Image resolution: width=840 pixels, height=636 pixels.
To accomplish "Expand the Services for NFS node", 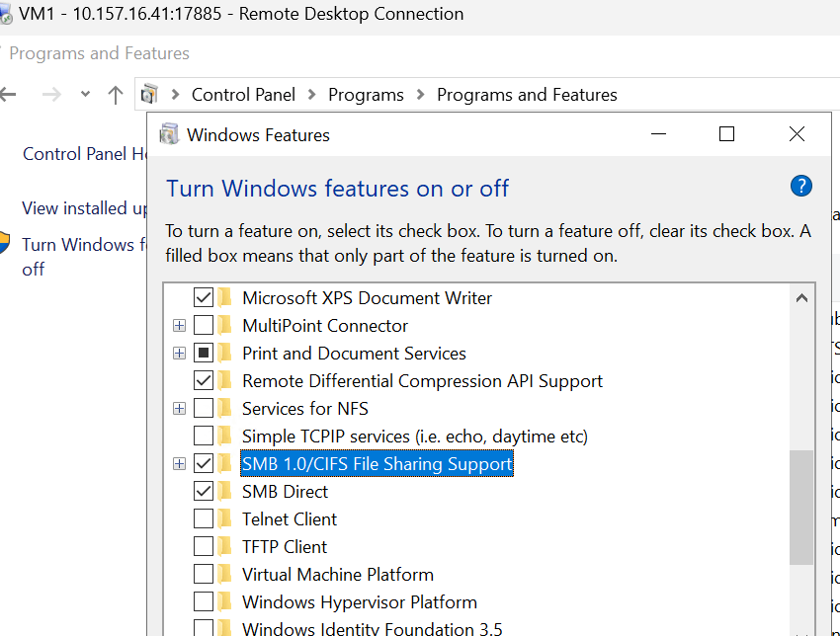I will click(x=180, y=409).
